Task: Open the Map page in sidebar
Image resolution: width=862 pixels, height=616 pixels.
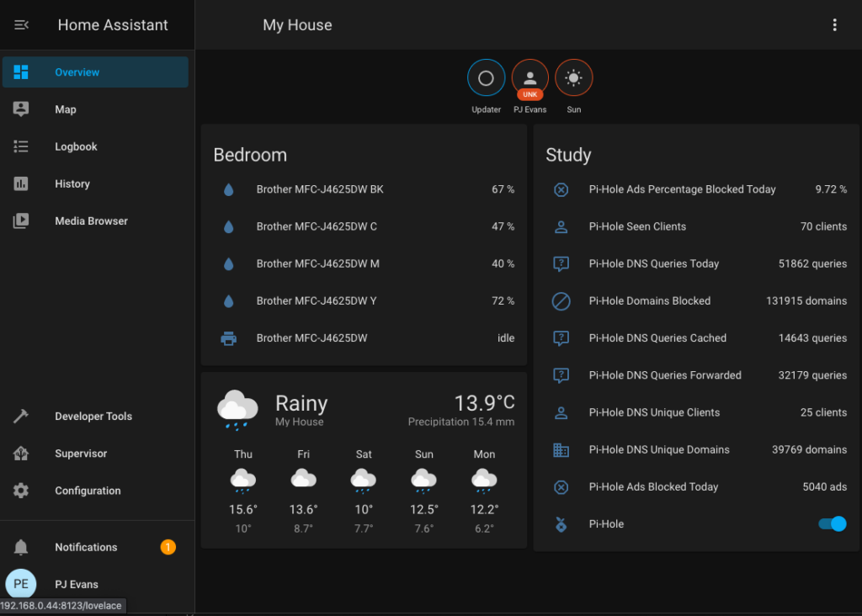Action: pos(66,109)
